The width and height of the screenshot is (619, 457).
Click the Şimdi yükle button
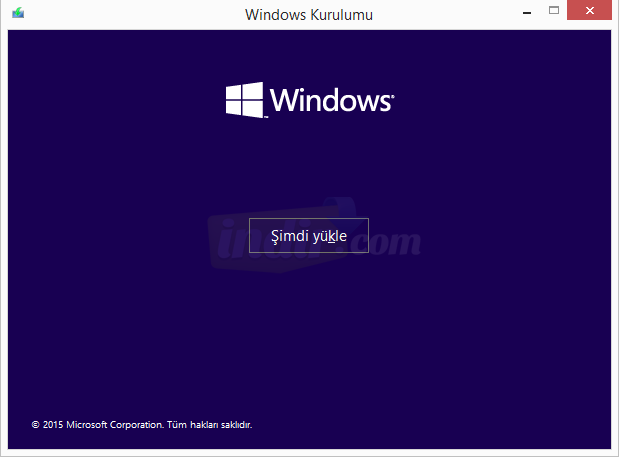click(309, 236)
